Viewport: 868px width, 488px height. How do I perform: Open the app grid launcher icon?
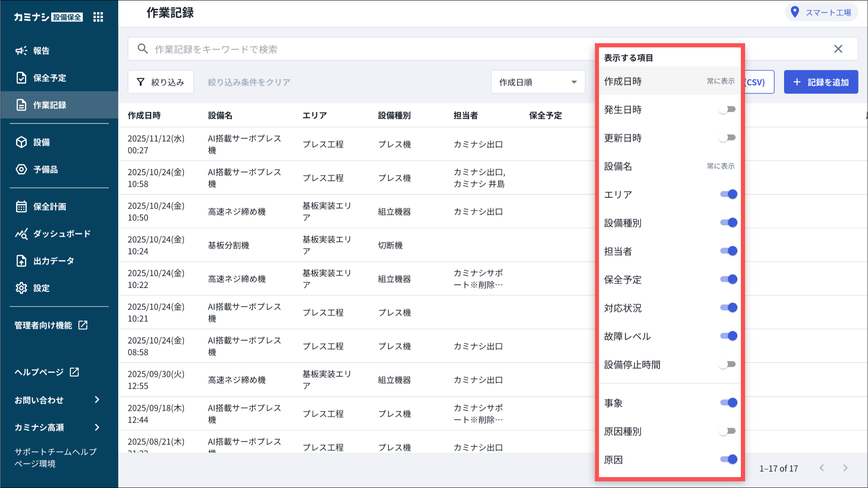(x=98, y=17)
